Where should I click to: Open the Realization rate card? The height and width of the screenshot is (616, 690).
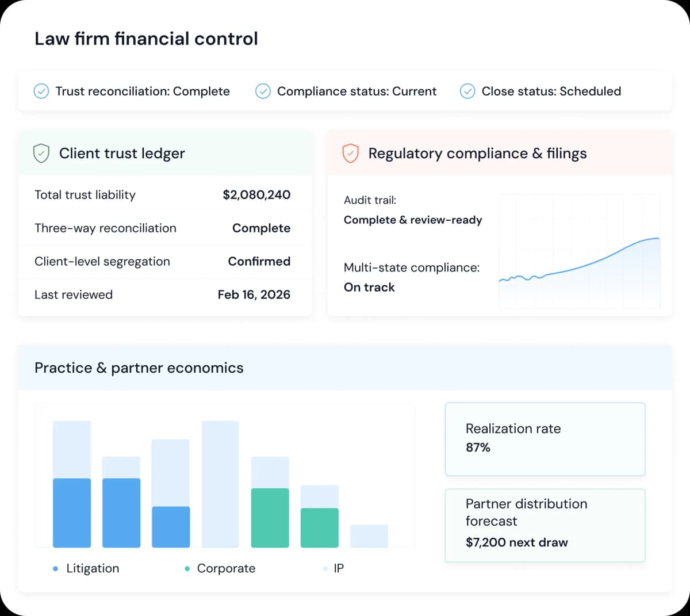point(545,438)
